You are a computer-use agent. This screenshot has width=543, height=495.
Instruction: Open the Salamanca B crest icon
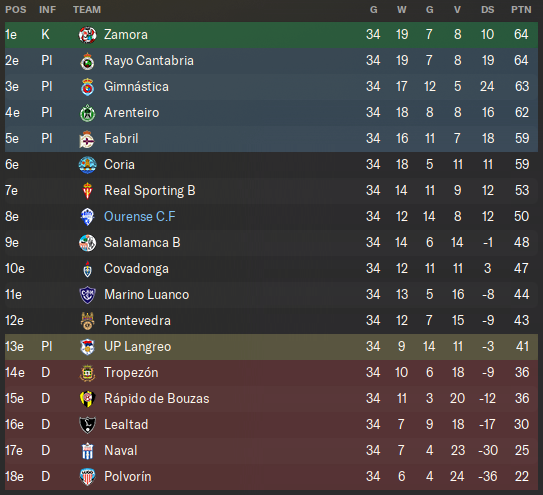click(87, 243)
